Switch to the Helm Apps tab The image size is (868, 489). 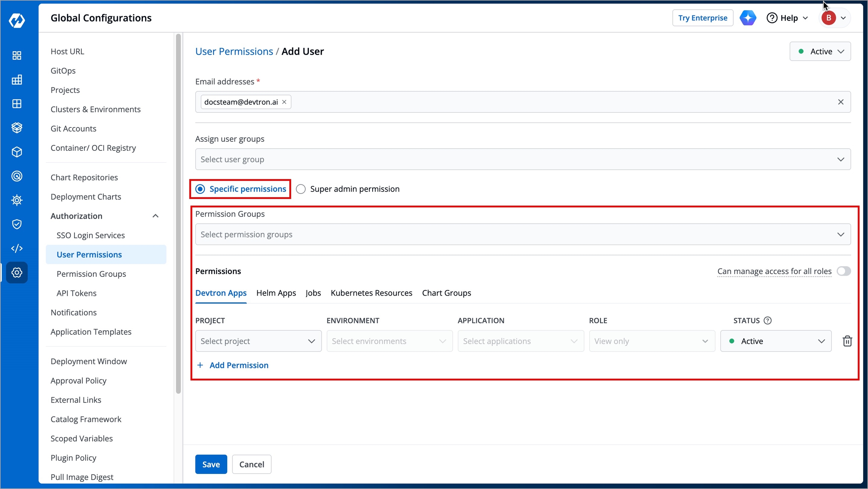pos(276,293)
